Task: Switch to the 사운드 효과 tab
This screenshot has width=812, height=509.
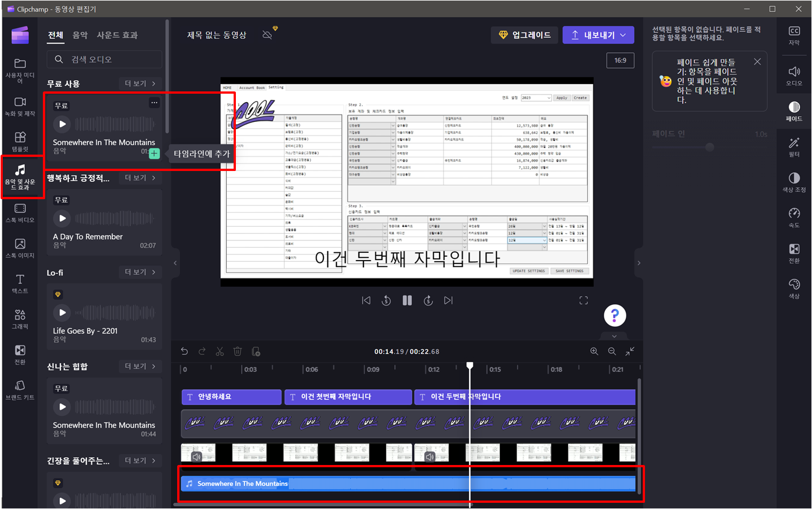Action: 117,35
